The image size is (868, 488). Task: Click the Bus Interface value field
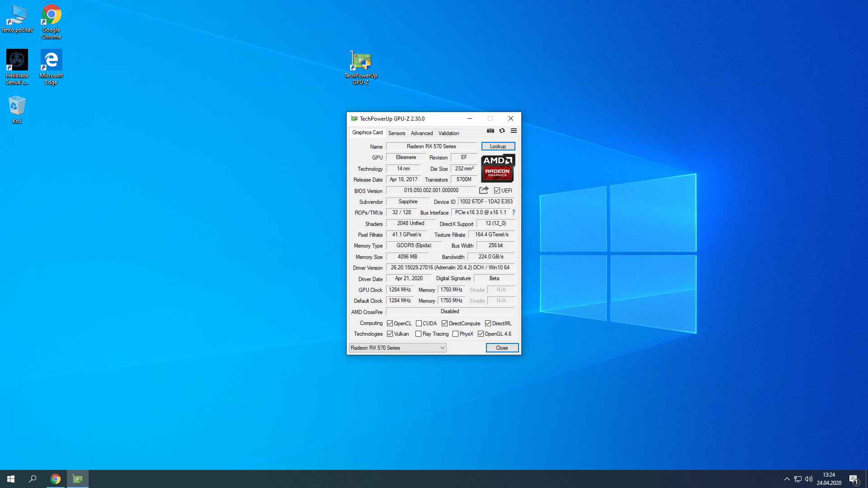click(481, 212)
